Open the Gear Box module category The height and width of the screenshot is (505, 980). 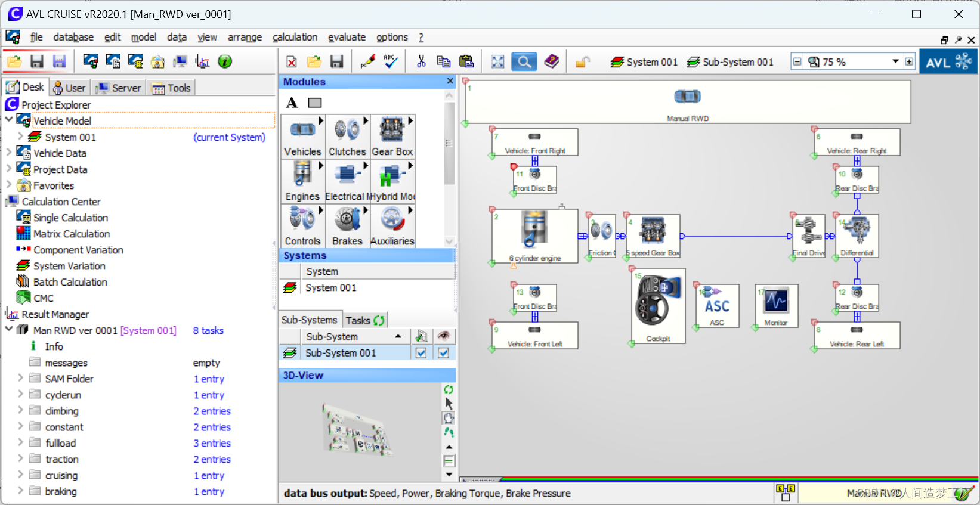click(x=392, y=137)
